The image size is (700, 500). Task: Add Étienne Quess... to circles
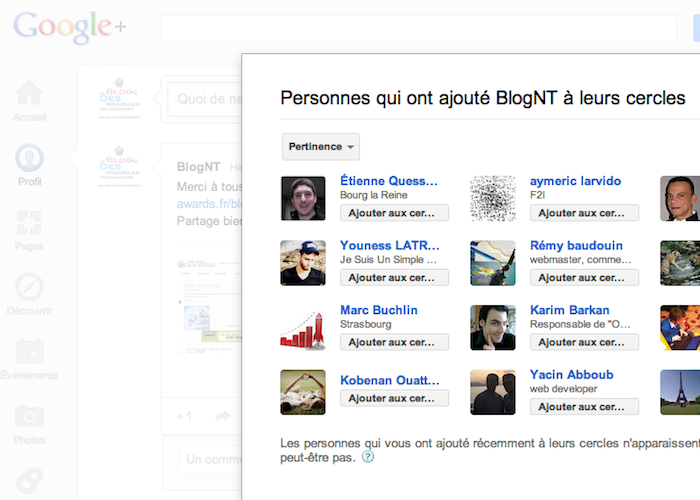click(394, 213)
